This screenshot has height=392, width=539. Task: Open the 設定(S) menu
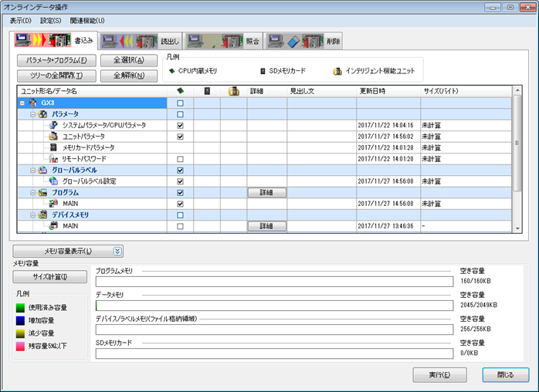coord(50,21)
